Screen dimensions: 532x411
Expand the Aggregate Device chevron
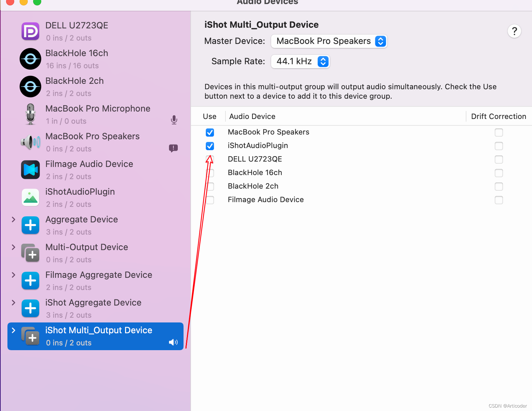[14, 219]
